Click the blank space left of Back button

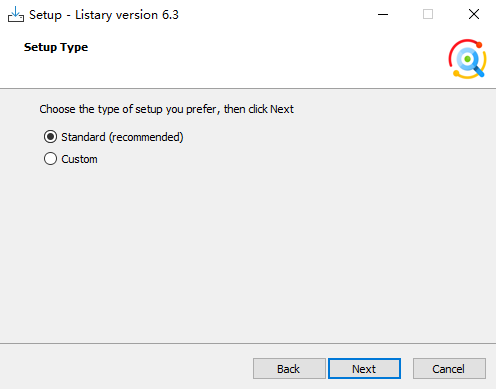127,369
